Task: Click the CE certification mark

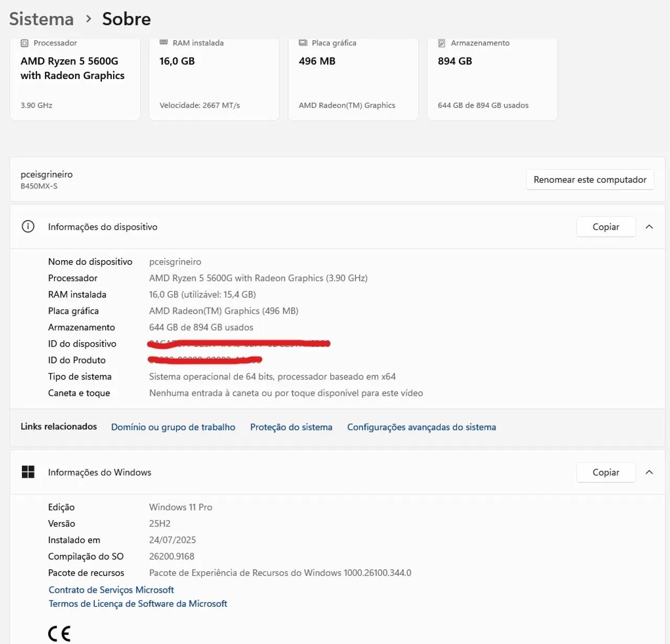Action: click(x=59, y=634)
